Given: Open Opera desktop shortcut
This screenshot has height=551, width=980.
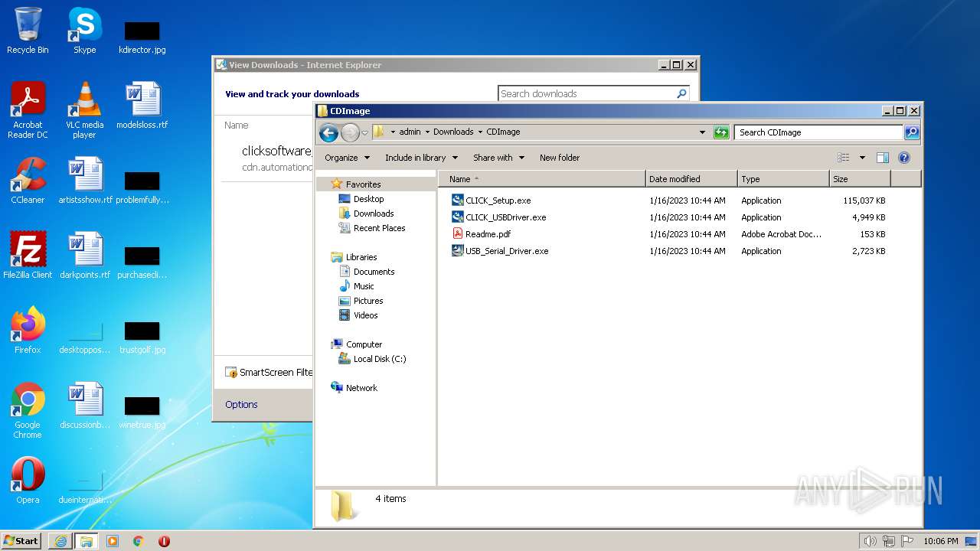Looking at the screenshot, I should click(28, 481).
